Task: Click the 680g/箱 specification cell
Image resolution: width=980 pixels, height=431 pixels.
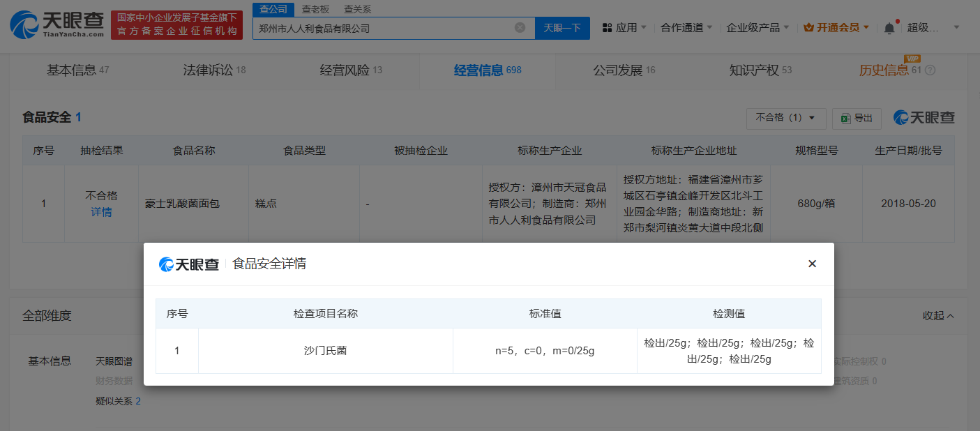Action: [x=816, y=204]
